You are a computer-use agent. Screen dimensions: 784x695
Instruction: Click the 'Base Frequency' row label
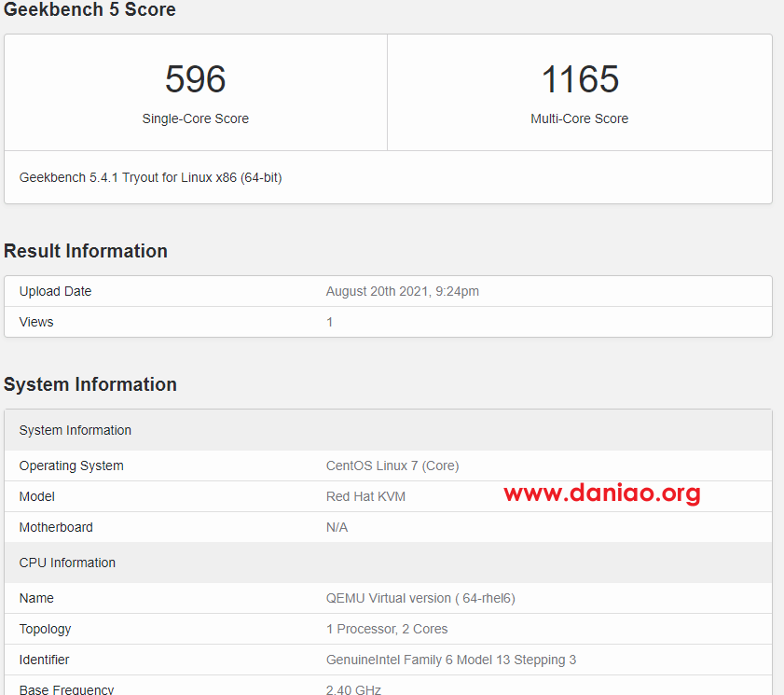pos(66,689)
